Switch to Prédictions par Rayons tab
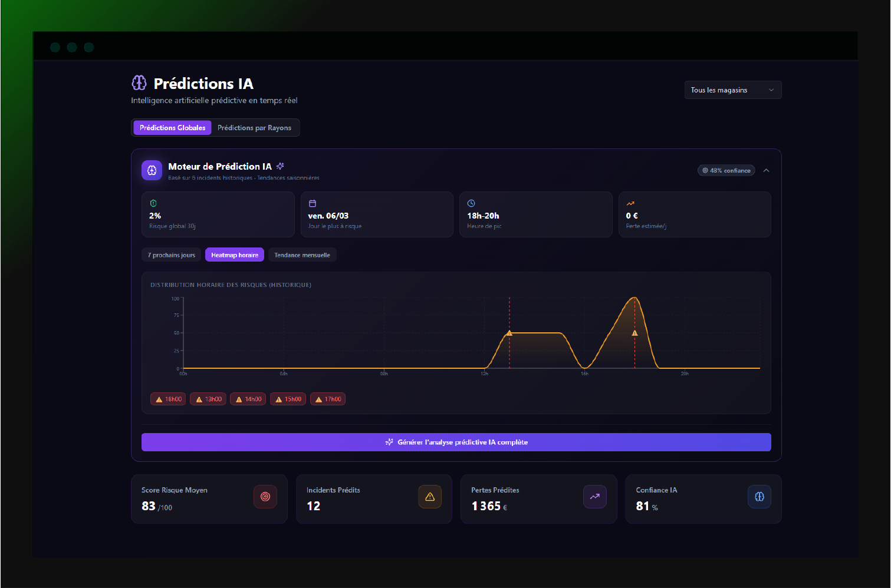 click(x=254, y=128)
